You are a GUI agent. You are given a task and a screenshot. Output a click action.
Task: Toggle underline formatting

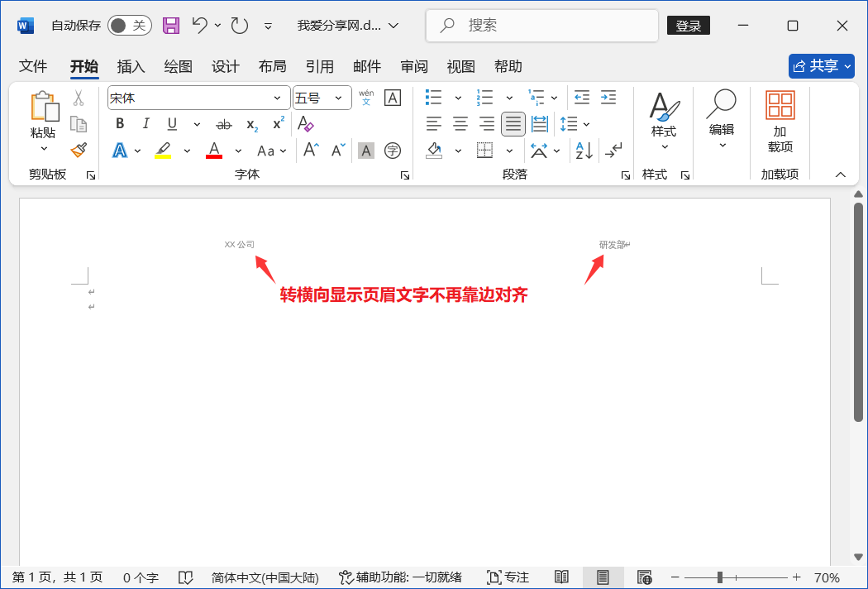172,124
